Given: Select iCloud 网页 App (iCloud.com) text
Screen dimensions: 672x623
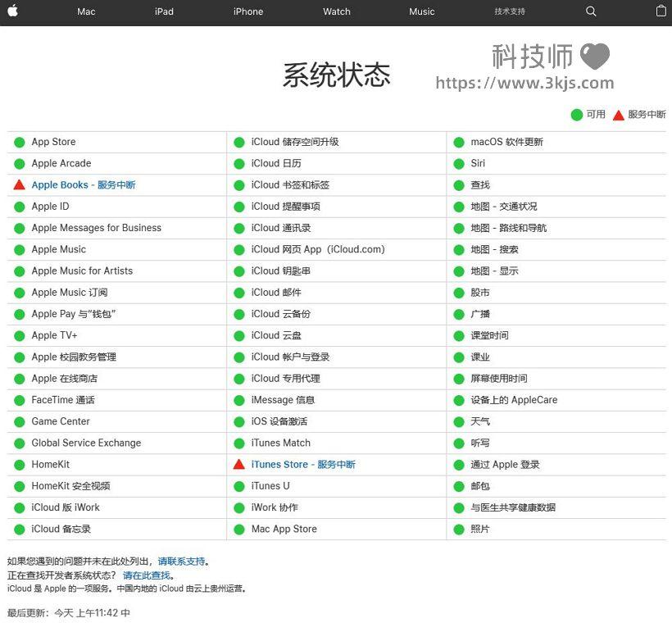Looking at the screenshot, I should pos(318,249).
